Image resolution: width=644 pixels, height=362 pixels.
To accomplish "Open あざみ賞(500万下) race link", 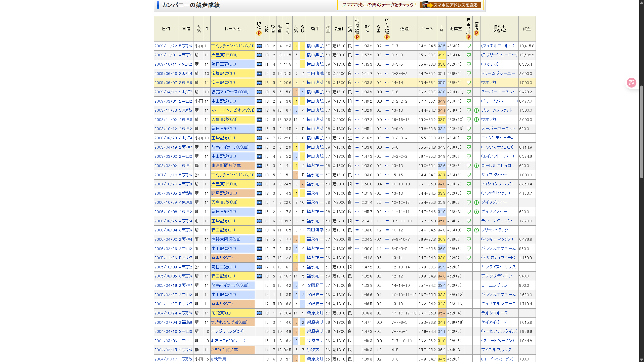I will click(x=228, y=341).
